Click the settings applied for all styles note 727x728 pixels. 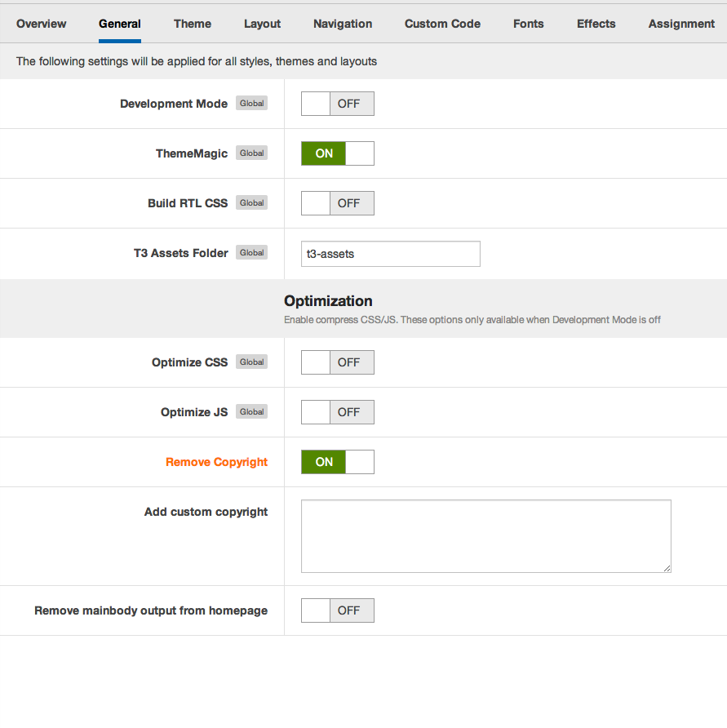[x=197, y=61]
